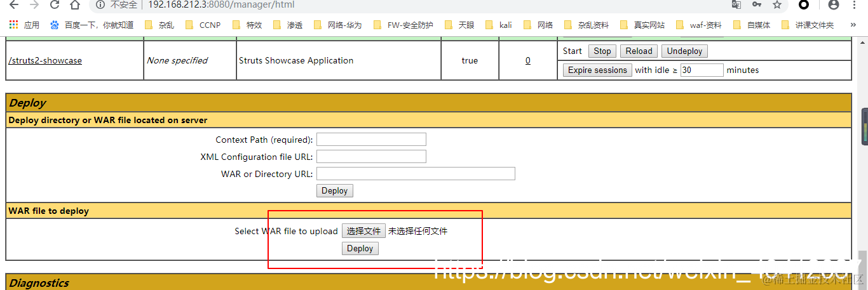Image resolution: width=868 pixels, height=290 pixels.
Task: Open the kali bookmark folder
Action: [499, 25]
